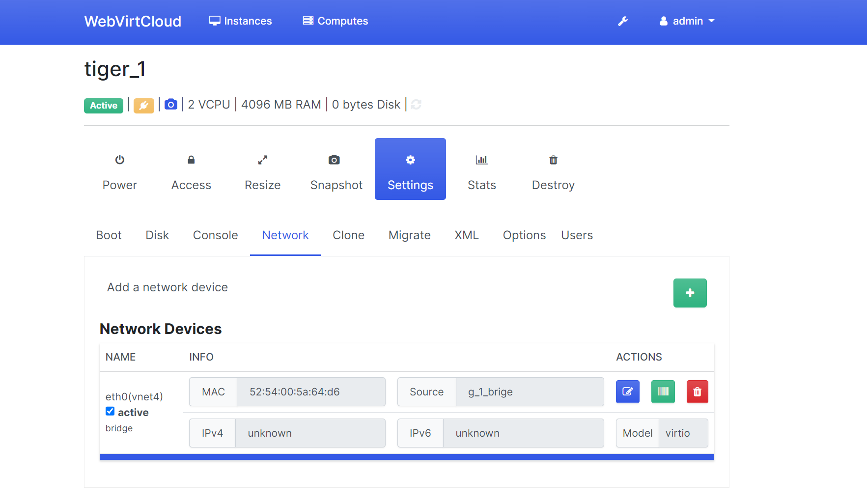
Task: Click the Add a network device text
Action: (168, 287)
